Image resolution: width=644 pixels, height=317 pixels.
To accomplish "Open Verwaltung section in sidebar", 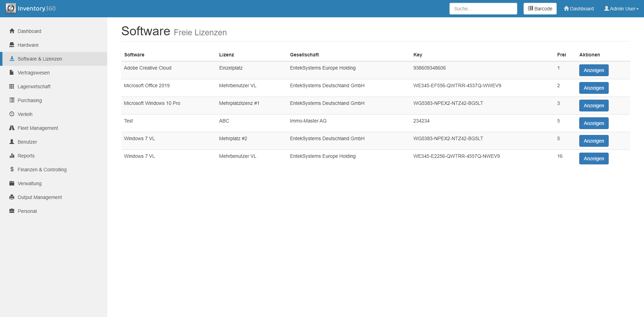I will pyautogui.click(x=29, y=183).
